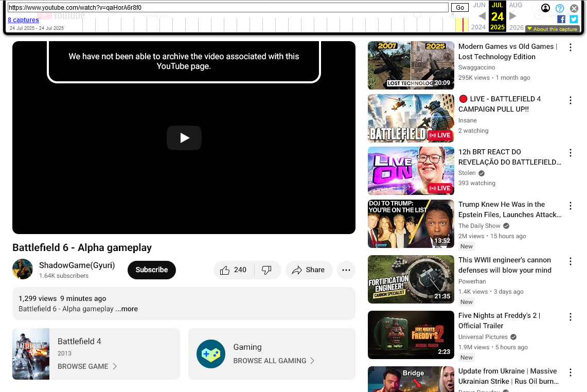Screen dimensions: 587x392
Task: Select year 2024 in Wayback toolbar
Action: point(478,27)
